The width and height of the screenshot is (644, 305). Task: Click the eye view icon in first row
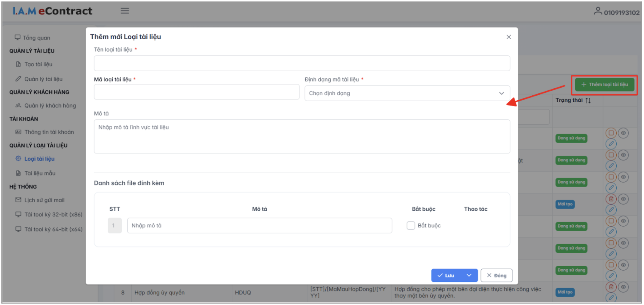click(623, 133)
